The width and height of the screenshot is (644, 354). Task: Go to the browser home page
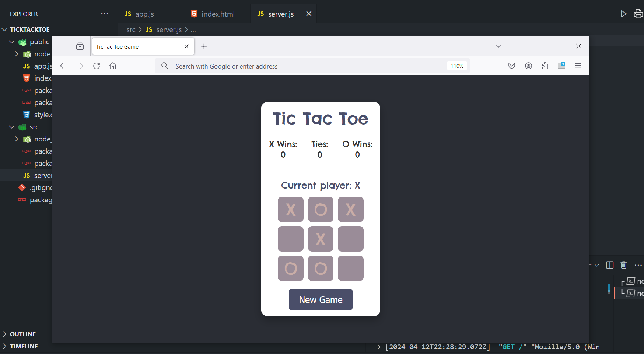pyautogui.click(x=113, y=66)
